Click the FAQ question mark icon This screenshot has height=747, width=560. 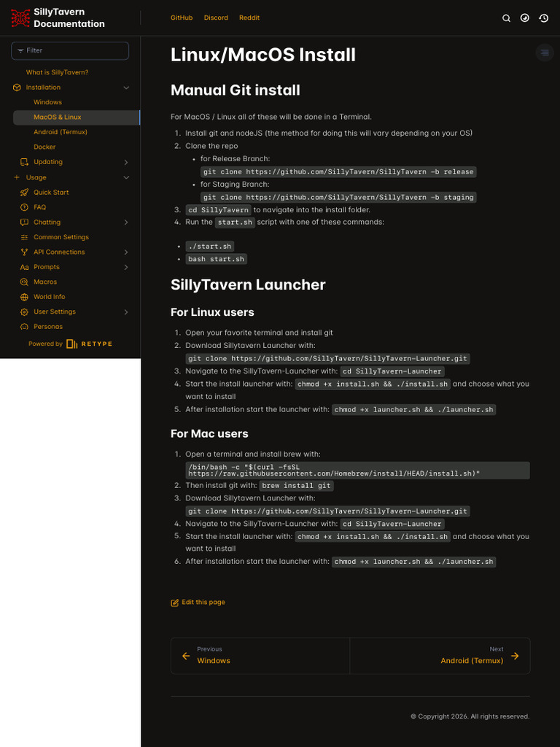[x=24, y=207]
